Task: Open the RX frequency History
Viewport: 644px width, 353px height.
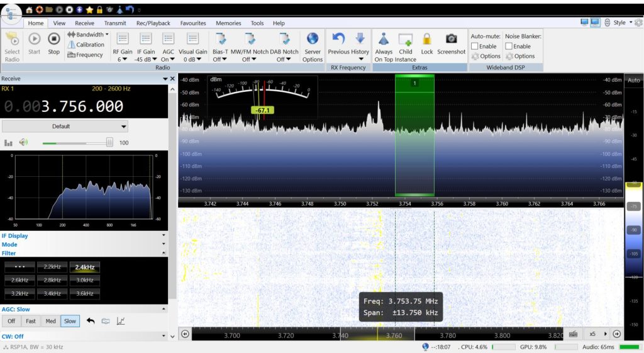Action: 360,47
